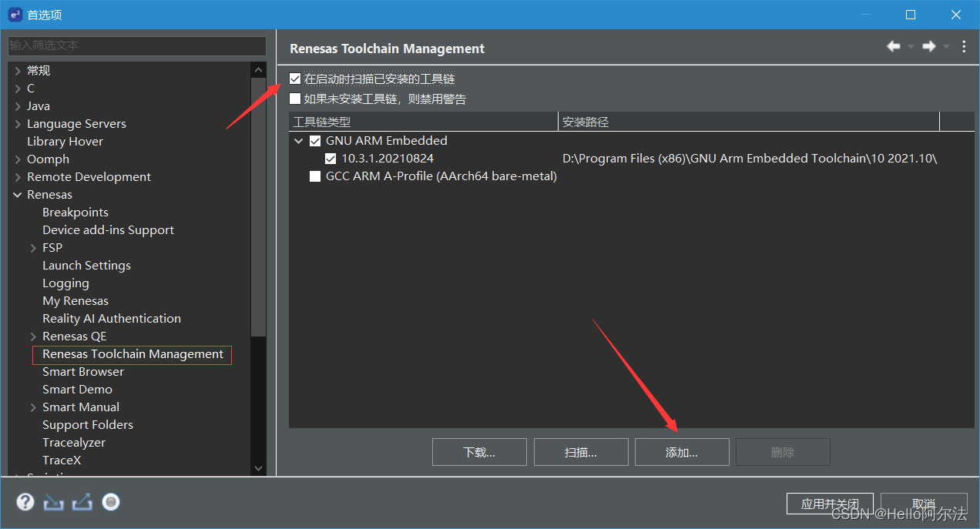The image size is (980, 529).
Task: Click the 工具链类型 column header
Action: (424, 122)
